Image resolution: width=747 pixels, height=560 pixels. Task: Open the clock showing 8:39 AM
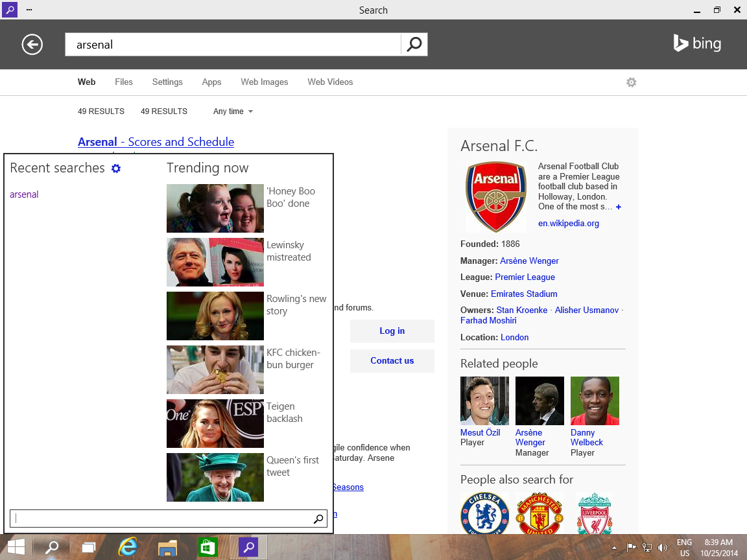click(719, 548)
